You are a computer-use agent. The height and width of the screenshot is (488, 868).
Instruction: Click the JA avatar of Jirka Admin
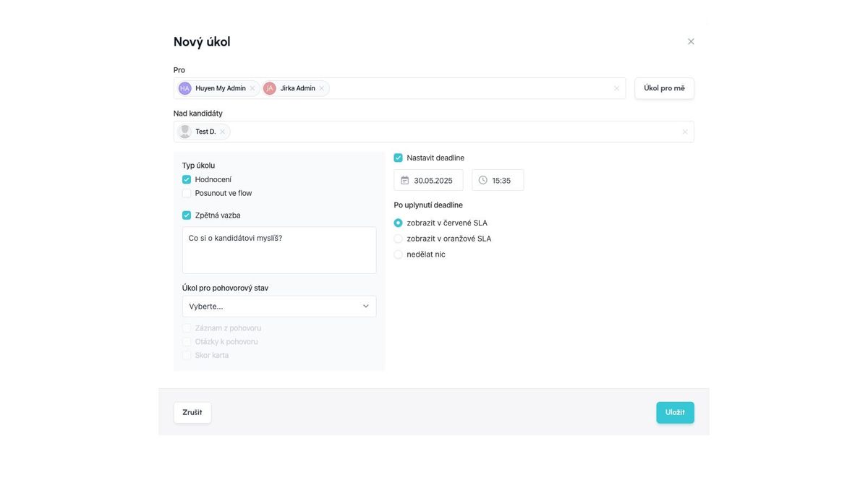tap(270, 88)
